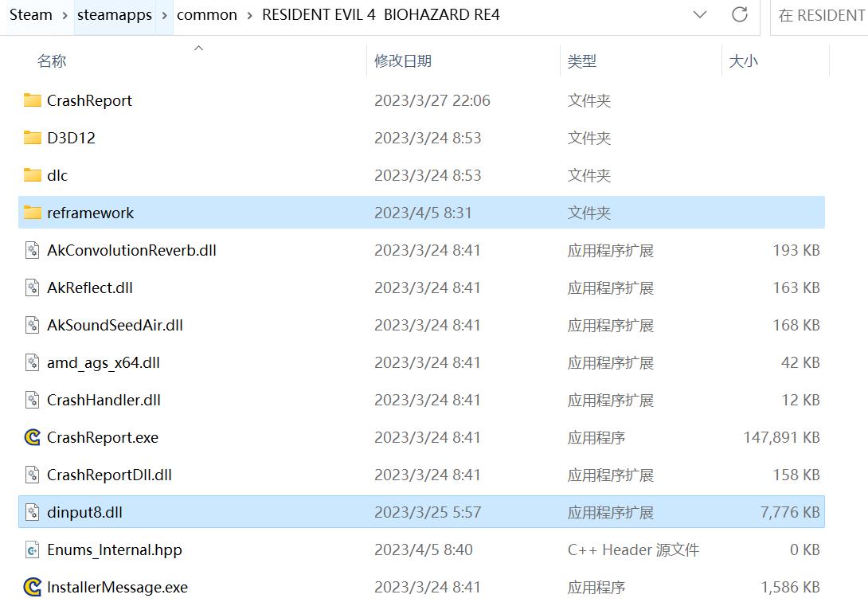
Task: Click the CrashReport folder icon
Action: tap(32, 100)
